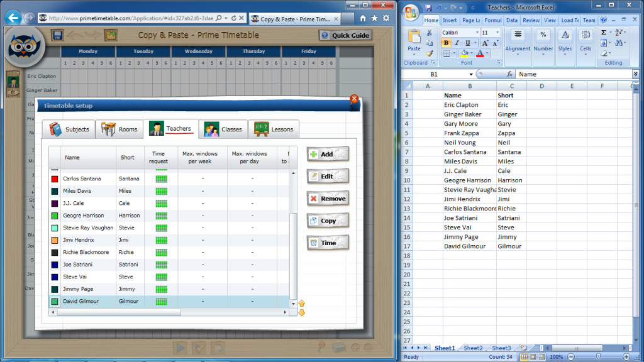644x362 pixels.
Task: Expand the Excel formula bar
Action: pyautogui.click(x=635, y=74)
